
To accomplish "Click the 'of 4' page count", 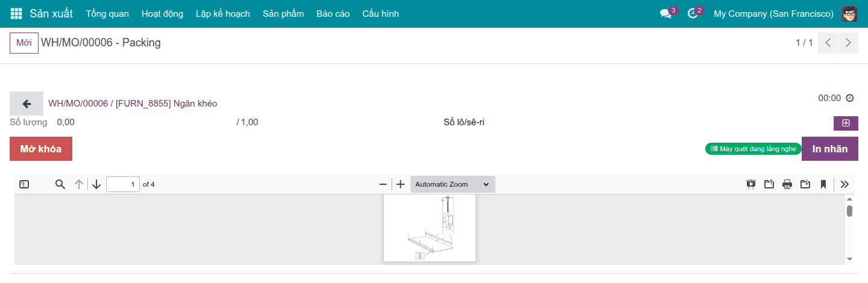I will (x=149, y=184).
